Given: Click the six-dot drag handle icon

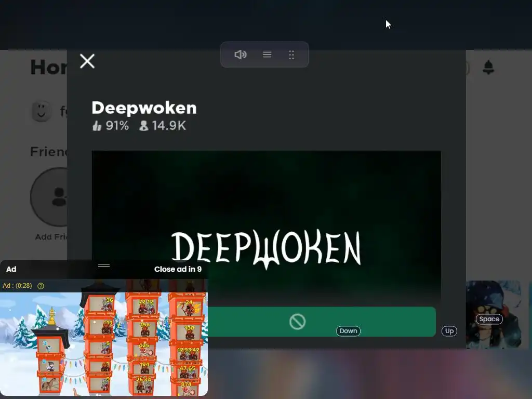Looking at the screenshot, I should click(291, 55).
